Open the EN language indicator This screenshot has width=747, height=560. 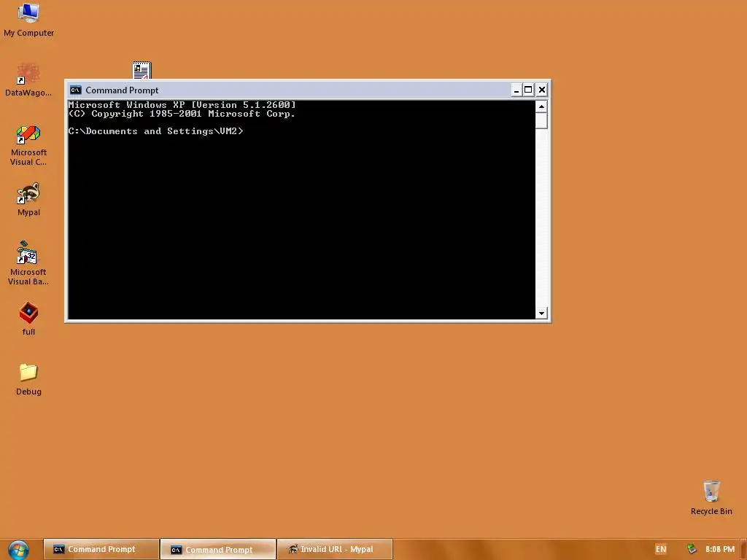(661, 549)
